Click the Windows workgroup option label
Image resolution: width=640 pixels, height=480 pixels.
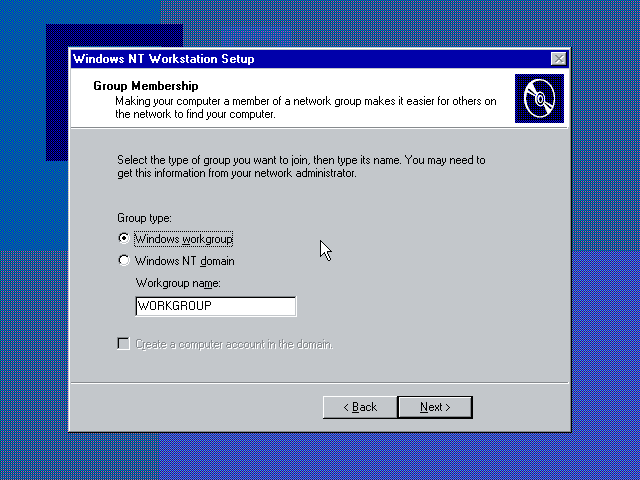pos(183,239)
